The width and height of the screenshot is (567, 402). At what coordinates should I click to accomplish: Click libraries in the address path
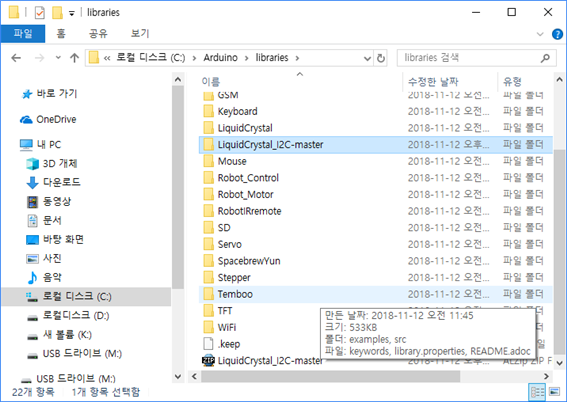(272, 57)
